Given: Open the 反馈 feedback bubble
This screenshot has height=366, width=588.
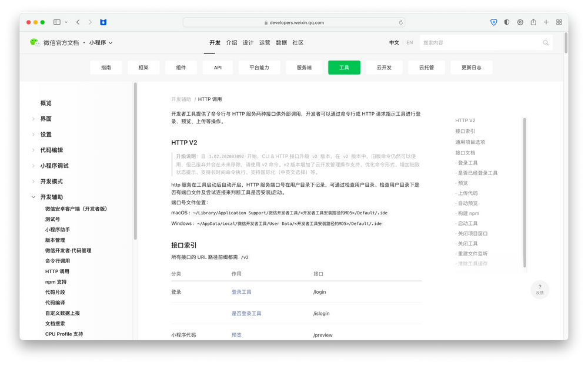Looking at the screenshot, I should pyautogui.click(x=540, y=290).
